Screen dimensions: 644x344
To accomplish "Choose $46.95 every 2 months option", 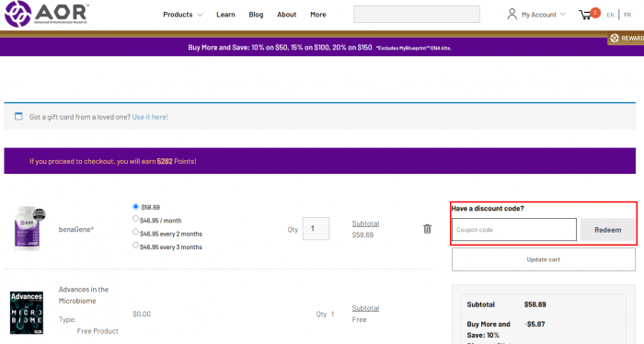I will [x=135, y=232].
